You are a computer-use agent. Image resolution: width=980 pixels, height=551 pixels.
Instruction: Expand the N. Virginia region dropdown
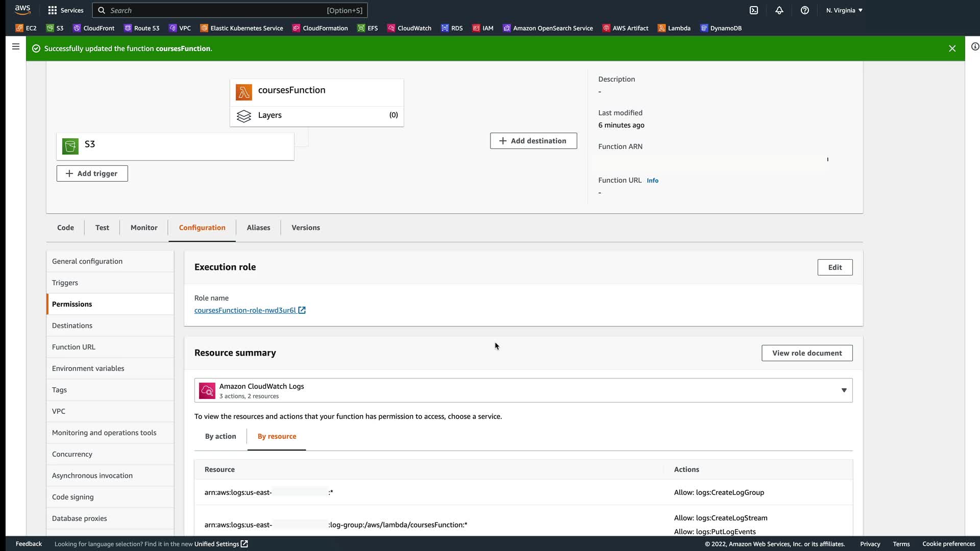pyautogui.click(x=844, y=10)
